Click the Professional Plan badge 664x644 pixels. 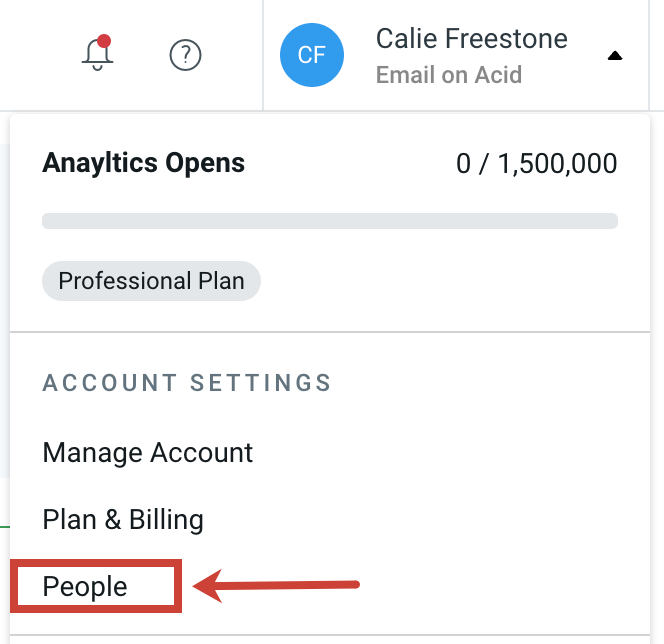[151, 281]
